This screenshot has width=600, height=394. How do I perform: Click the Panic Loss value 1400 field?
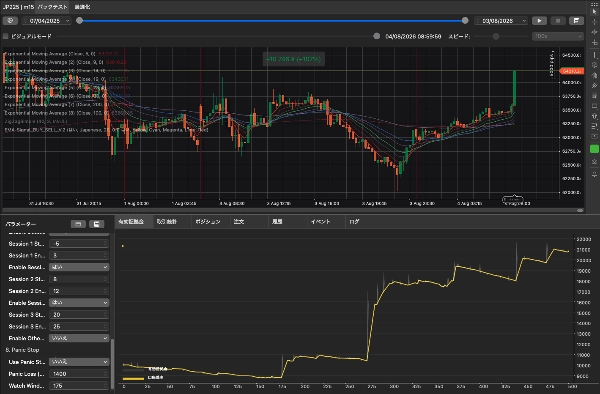click(79, 374)
